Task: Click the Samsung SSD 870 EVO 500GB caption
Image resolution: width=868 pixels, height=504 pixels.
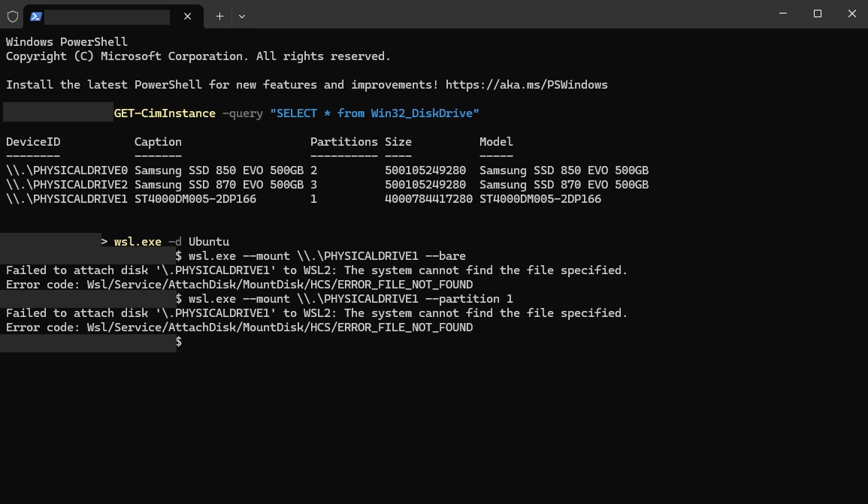Action: pyautogui.click(x=219, y=185)
